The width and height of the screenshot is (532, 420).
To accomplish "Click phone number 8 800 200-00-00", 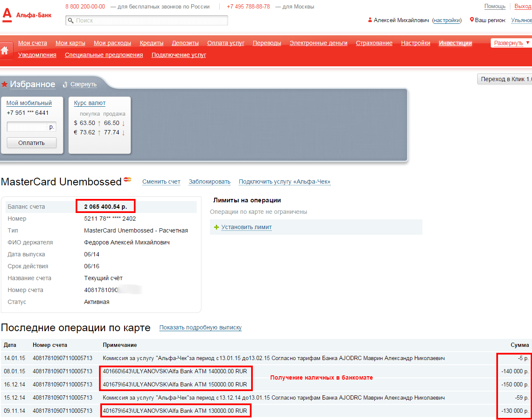I will (85, 6).
